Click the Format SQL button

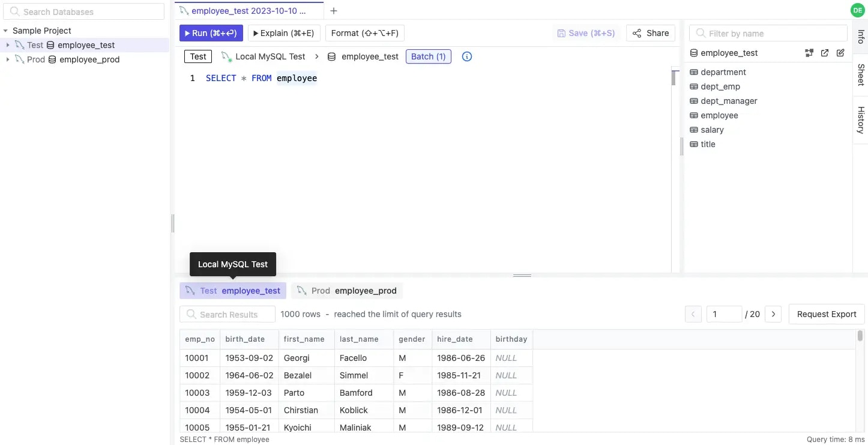point(365,33)
